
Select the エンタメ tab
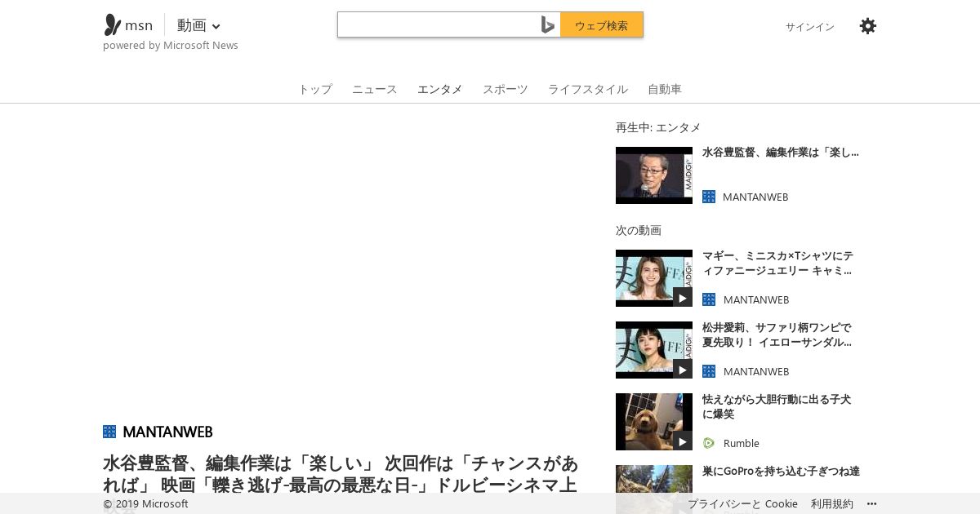440,89
